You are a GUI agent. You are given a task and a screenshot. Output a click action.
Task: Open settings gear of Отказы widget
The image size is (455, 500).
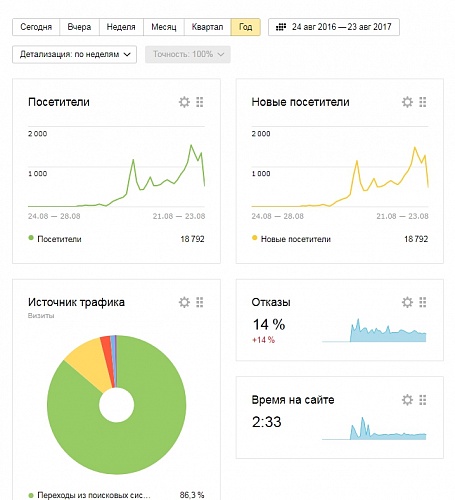pyautogui.click(x=407, y=302)
